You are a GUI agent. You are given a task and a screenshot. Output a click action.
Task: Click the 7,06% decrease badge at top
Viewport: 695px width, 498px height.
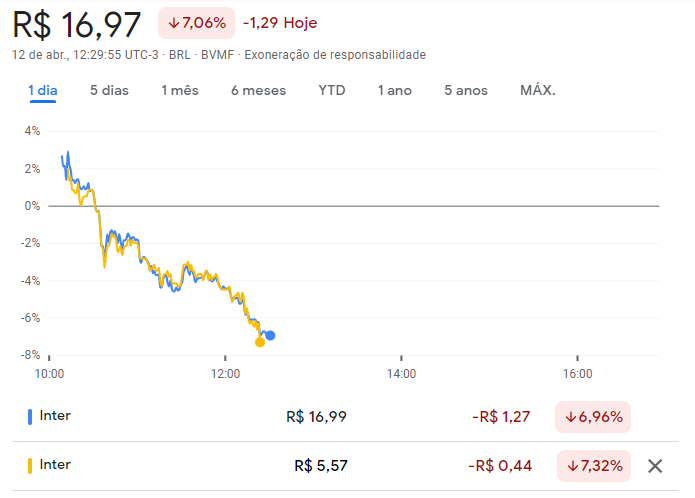pyautogui.click(x=196, y=22)
